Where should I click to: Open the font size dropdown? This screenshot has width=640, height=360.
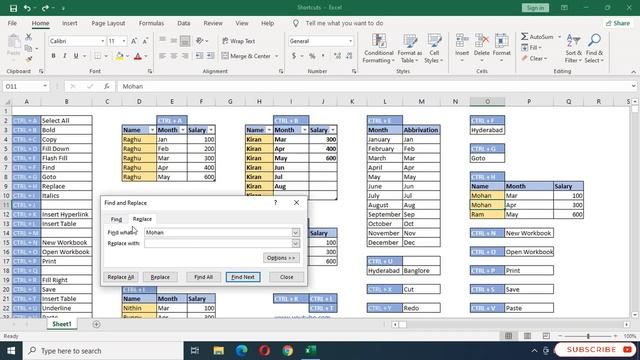[124, 41]
